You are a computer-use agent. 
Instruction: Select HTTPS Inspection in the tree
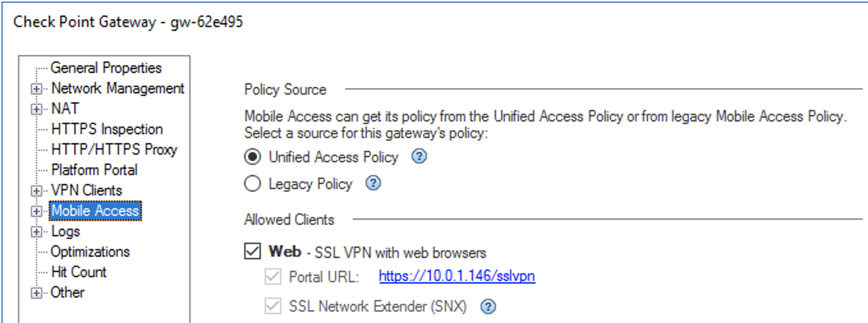click(107, 129)
